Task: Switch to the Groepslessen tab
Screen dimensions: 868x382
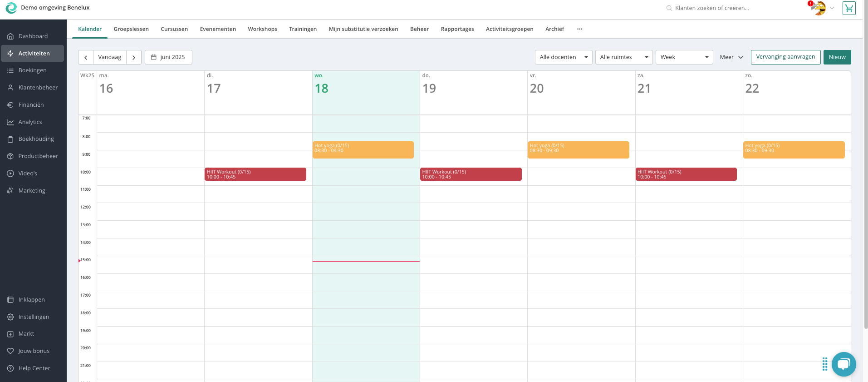Action: click(x=131, y=29)
